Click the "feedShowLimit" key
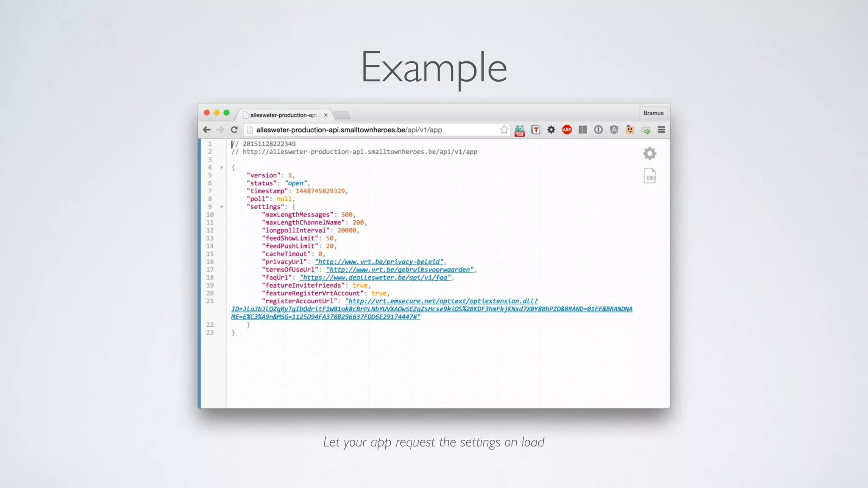Screen dimensions: 868x488 [x=290, y=238]
